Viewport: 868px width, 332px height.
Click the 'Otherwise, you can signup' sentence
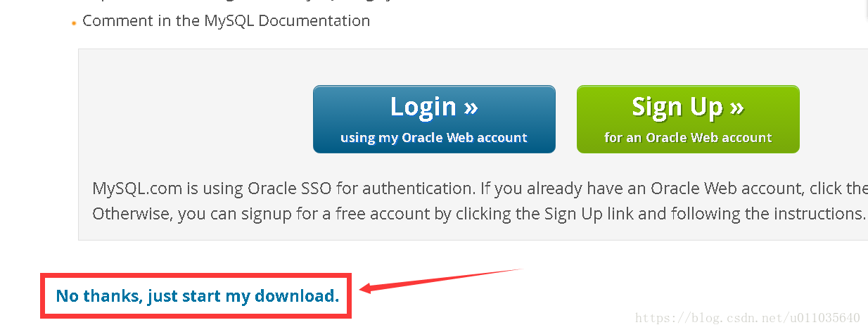click(x=478, y=214)
